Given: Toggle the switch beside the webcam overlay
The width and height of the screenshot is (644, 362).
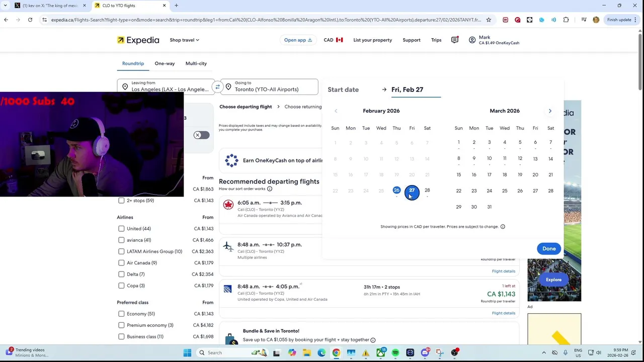Looking at the screenshot, I should tap(201, 135).
